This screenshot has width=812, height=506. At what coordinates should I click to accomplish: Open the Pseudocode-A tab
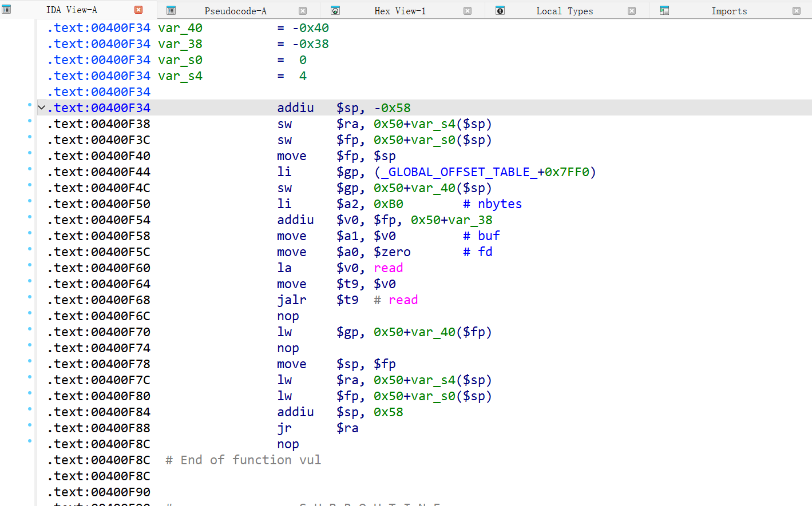point(235,11)
